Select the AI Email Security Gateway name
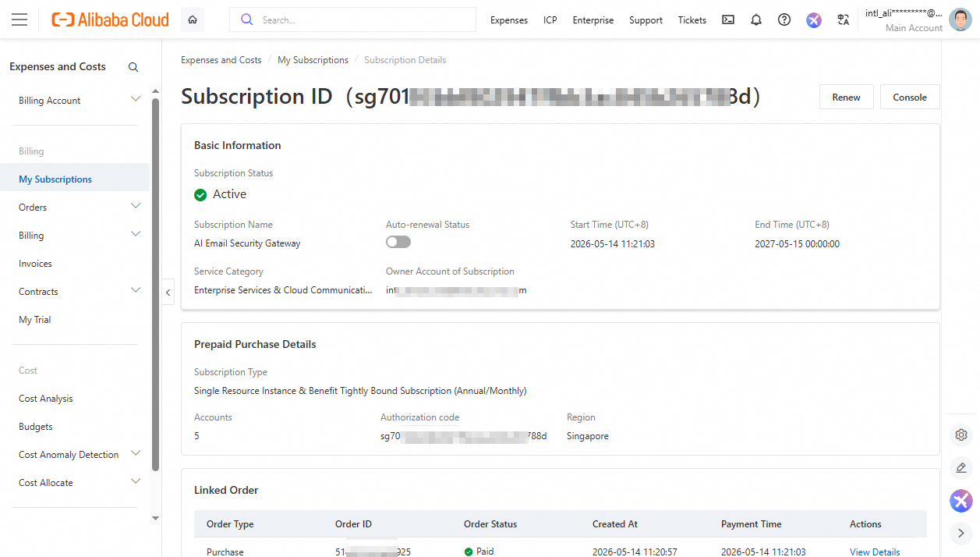This screenshot has height=557, width=980. coord(247,243)
